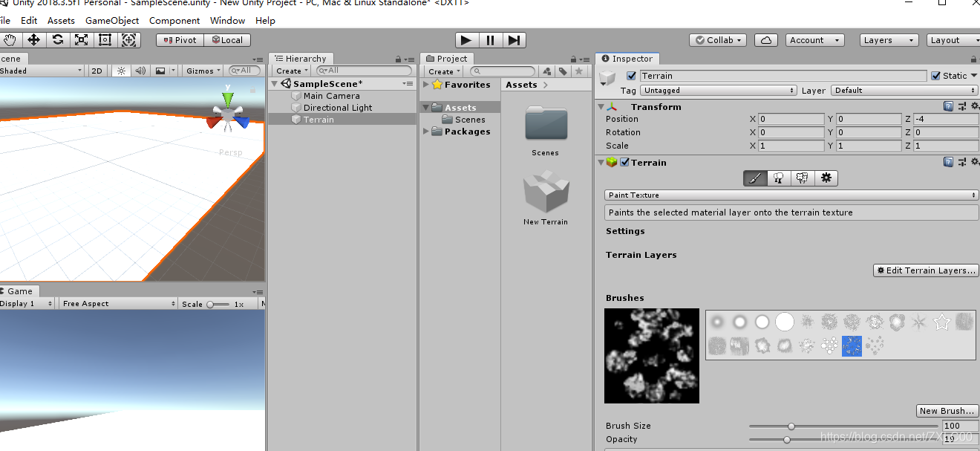Open the Static dropdown arrow
Image resolution: width=980 pixels, height=451 pixels.
(x=974, y=76)
